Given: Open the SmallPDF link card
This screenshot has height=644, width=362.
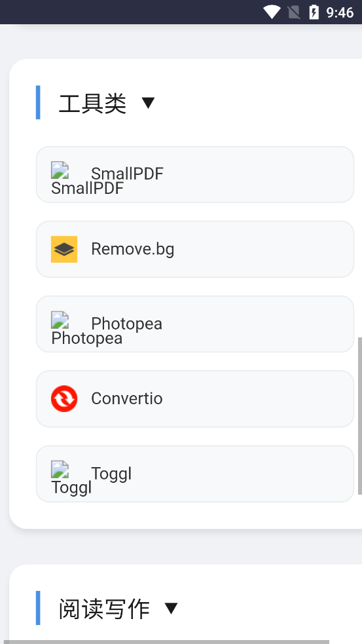Looking at the screenshot, I should [195, 174].
